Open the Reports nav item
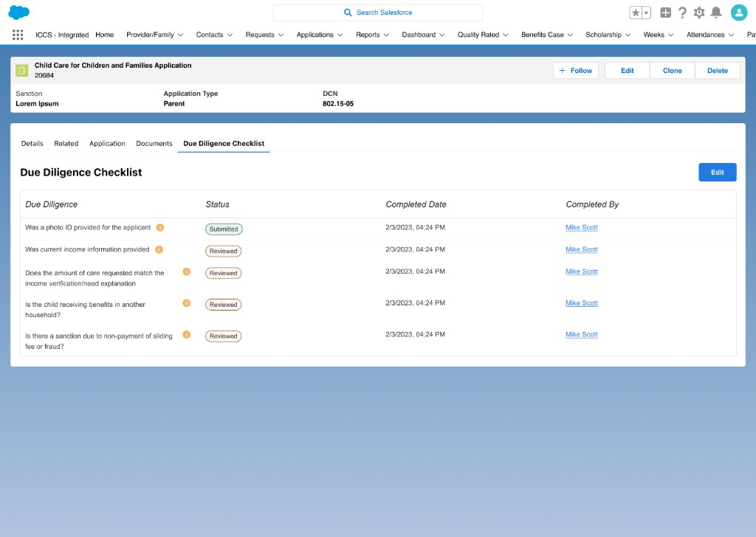Viewport: 756px width, 537px height. (x=368, y=35)
